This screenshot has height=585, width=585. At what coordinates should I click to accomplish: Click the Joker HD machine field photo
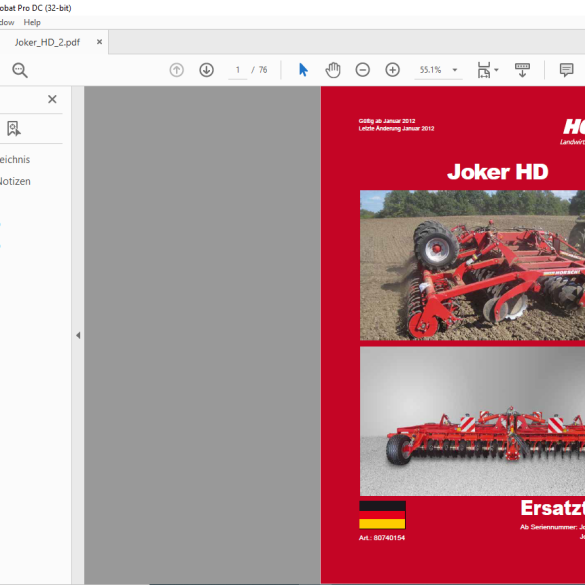[472, 265]
